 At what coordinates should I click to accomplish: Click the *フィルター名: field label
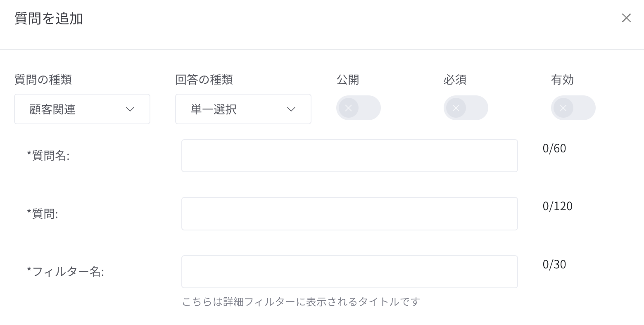pos(65,272)
